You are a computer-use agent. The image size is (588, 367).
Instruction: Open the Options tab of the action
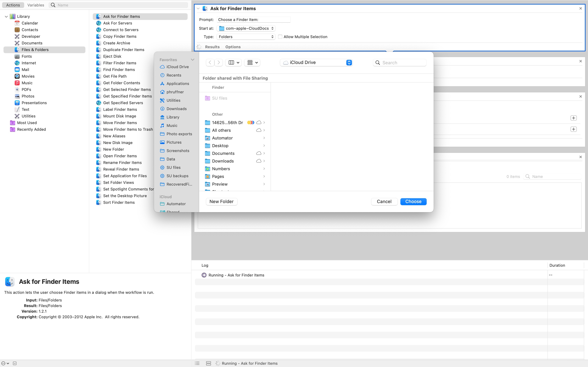point(233,47)
